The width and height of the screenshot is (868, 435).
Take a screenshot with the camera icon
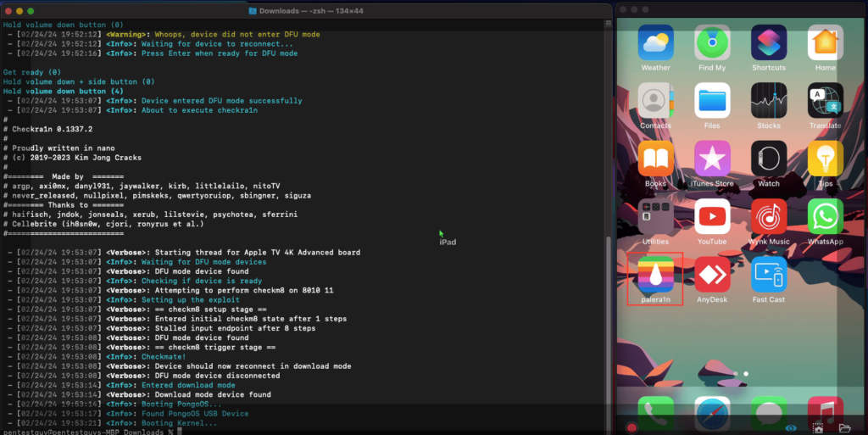tap(818, 428)
